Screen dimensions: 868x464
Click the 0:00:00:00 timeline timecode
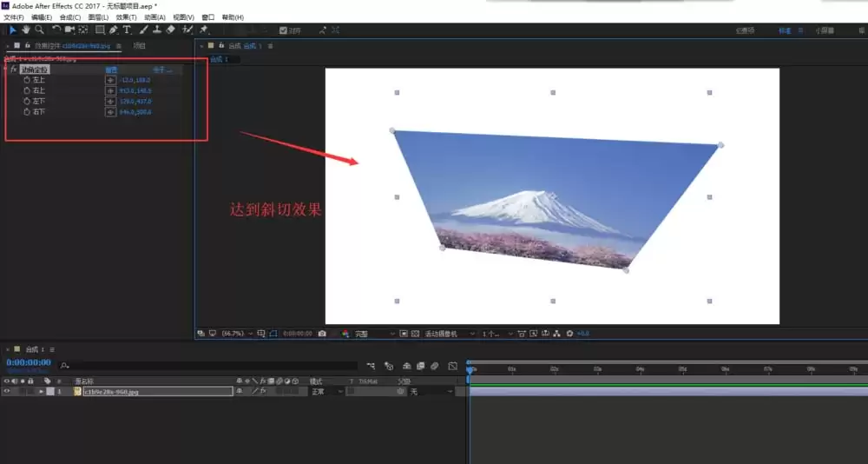(29, 362)
